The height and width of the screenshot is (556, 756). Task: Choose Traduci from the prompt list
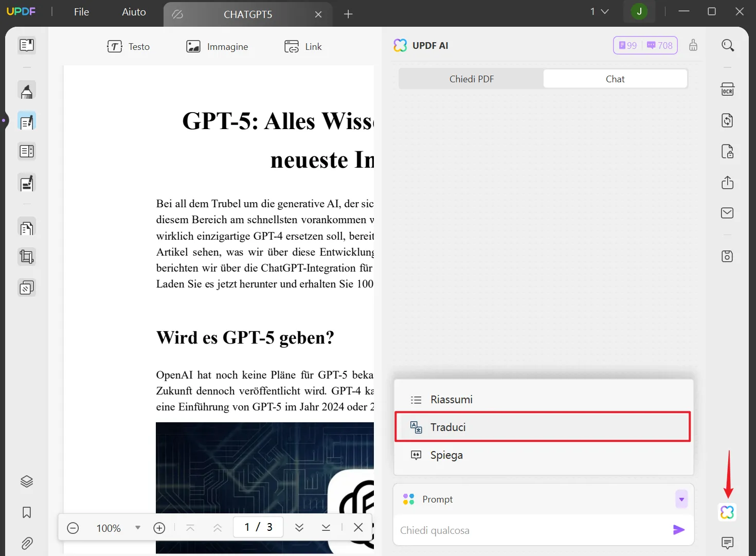point(543,427)
